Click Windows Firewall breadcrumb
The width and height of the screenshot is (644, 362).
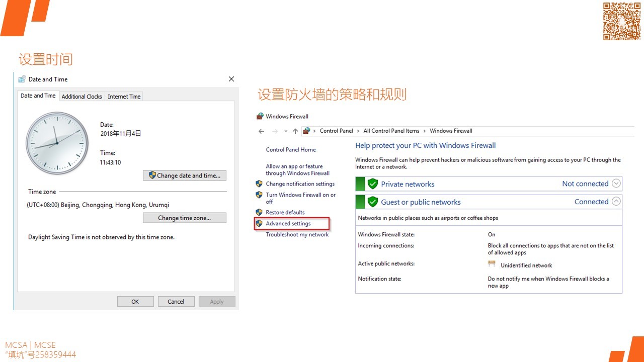tap(451, 131)
